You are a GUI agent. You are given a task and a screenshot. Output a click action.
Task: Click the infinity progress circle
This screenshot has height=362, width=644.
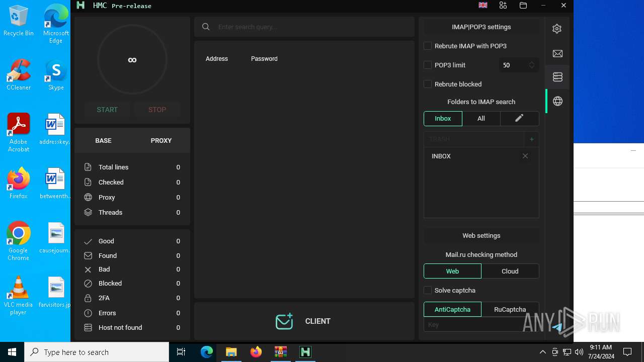tap(132, 60)
